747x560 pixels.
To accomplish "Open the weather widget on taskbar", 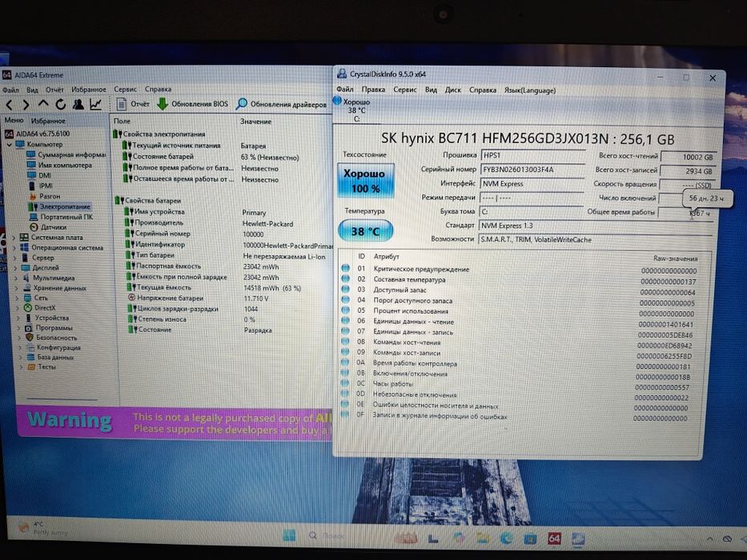I will 43,528.
